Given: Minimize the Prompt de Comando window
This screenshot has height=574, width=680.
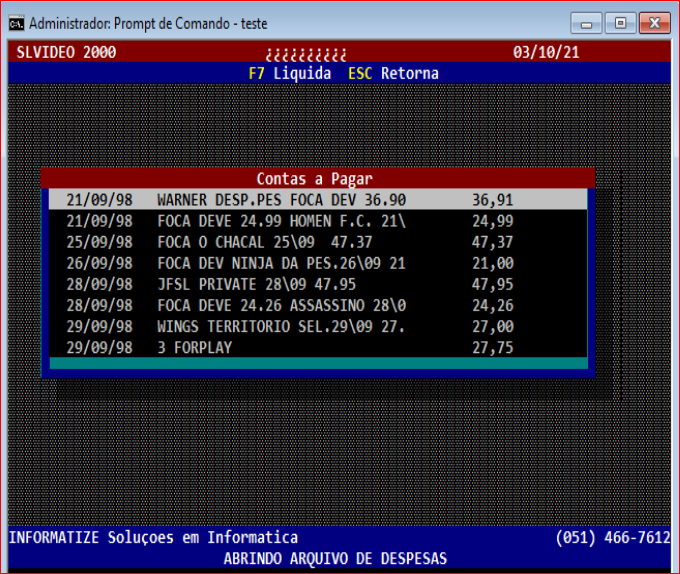Looking at the screenshot, I should (x=586, y=22).
